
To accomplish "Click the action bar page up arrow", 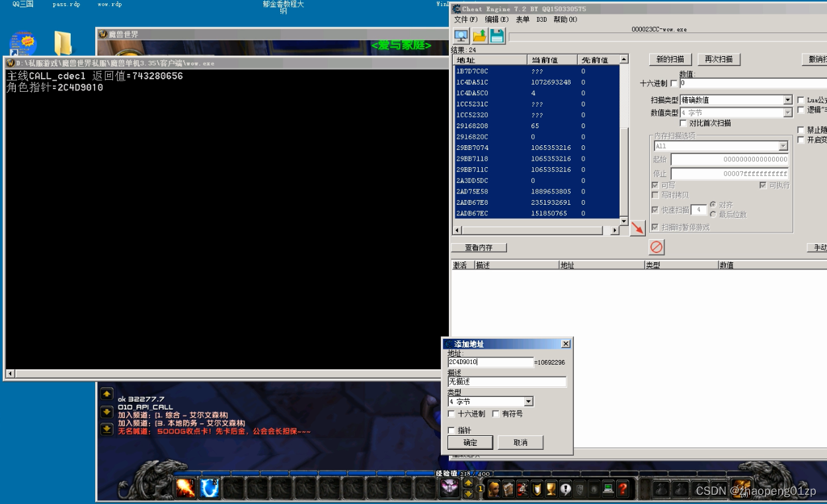I will (x=468, y=484).
